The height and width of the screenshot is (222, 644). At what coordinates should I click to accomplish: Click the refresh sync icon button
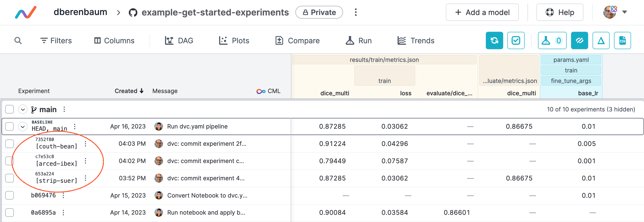pos(494,41)
